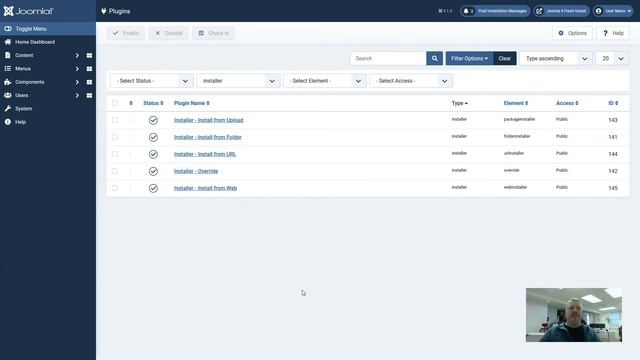Toggle status of Install from Web plugin
640x360 pixels.
click(153, 188)
